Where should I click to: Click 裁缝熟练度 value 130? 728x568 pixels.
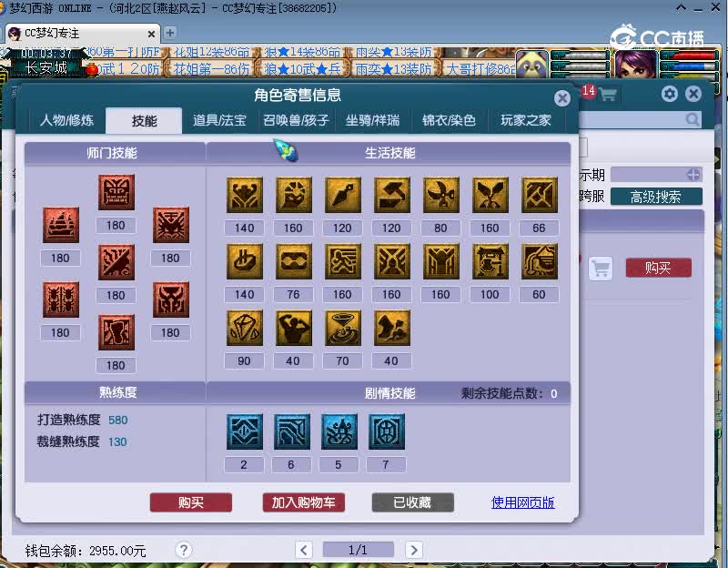pyautogui.click(x=117, y=441)
